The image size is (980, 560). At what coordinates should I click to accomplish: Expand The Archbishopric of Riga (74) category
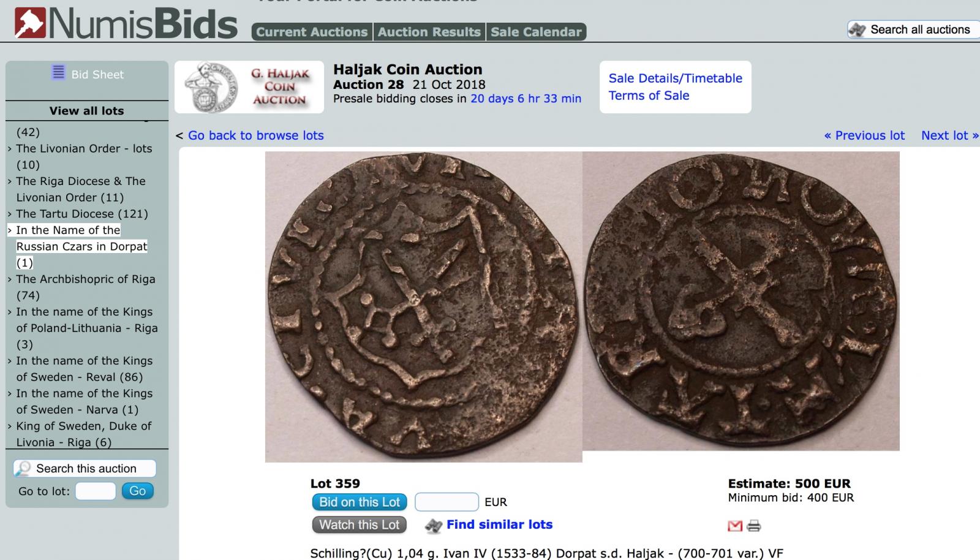86,287
